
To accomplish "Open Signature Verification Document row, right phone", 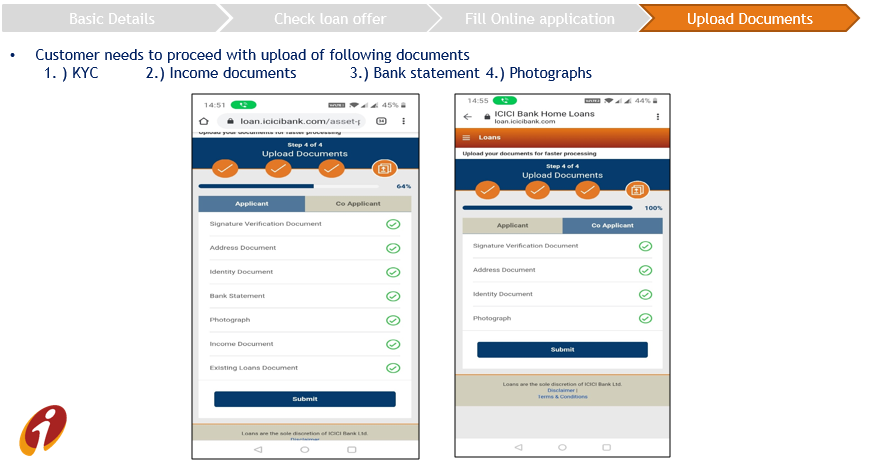I will tap(563, 246).
